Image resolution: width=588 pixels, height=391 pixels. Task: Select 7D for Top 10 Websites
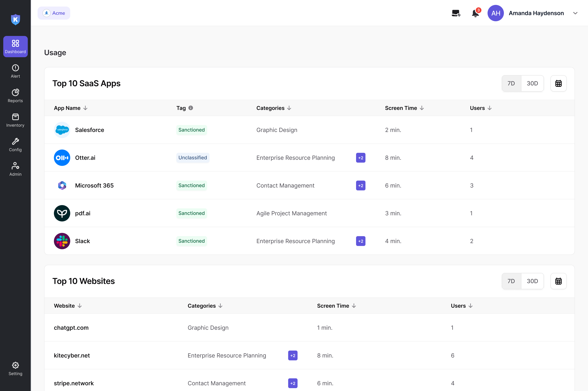coord(511,281)
